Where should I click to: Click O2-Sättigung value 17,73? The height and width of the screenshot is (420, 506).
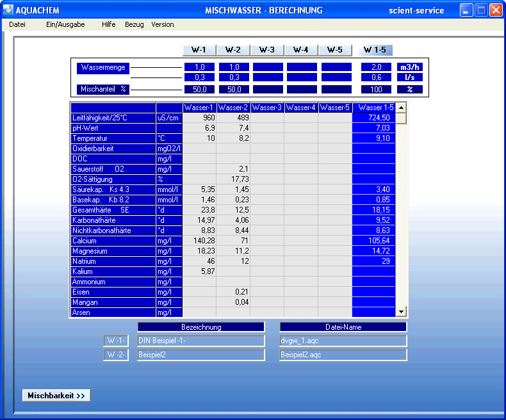[233, 179]
